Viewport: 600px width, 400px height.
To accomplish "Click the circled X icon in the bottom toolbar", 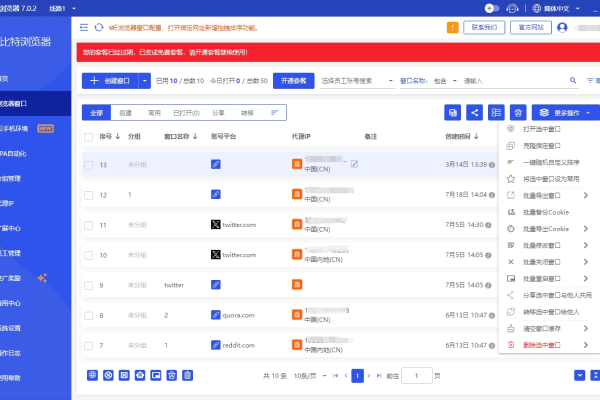I will coord(108,375).
